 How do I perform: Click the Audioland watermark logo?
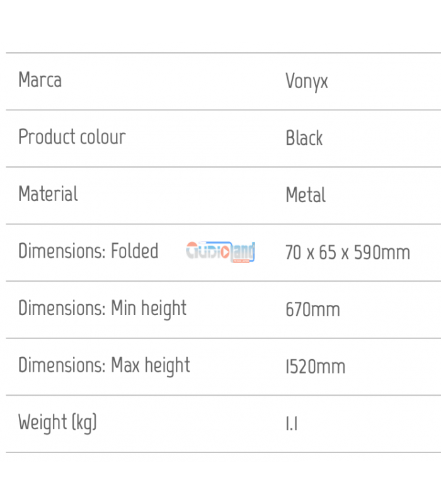[x=220, y=251]
